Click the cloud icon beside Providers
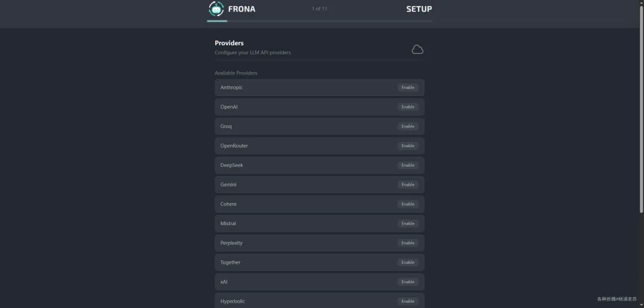 coord(417,49)
